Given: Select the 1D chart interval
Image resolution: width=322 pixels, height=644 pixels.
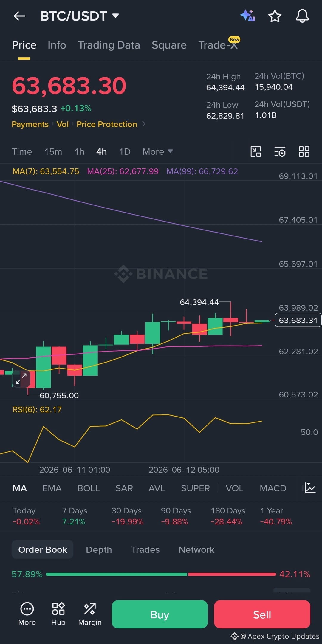Looking at the screenshot, I should pyautogui.click(x=125, y=152).
